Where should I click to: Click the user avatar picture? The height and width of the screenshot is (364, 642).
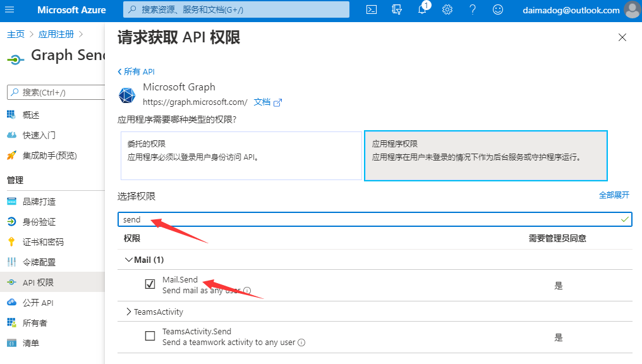point(633,10)
